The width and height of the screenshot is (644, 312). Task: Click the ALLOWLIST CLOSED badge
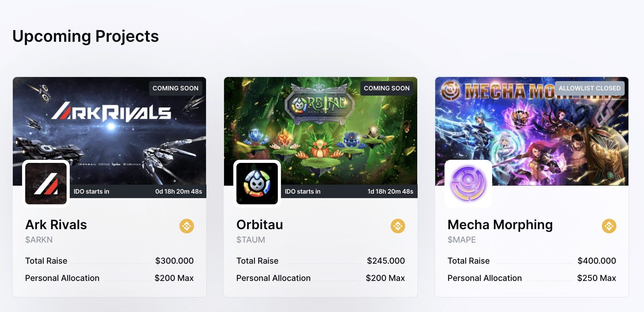coord(589,88)
